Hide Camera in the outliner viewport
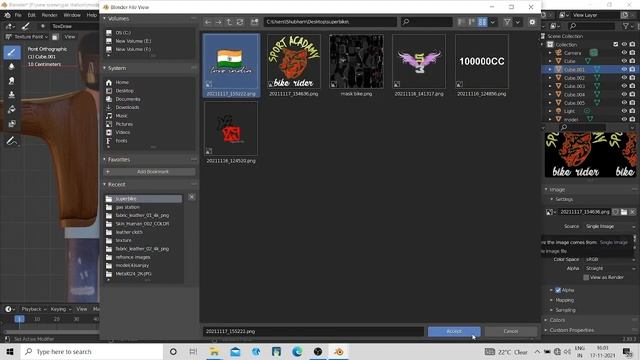The height and width of the screenshot is (360, 640). pyautogui.click(x=624, y=53)
